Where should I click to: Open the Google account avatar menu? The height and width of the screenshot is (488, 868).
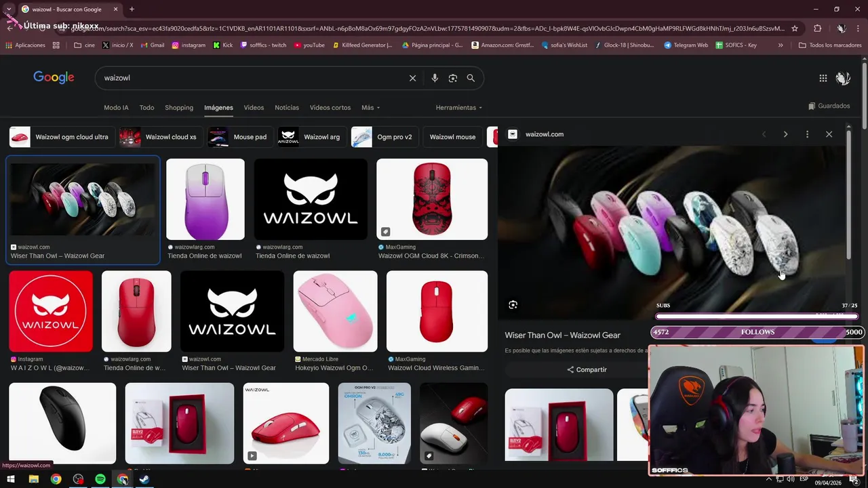click(843, 79)
